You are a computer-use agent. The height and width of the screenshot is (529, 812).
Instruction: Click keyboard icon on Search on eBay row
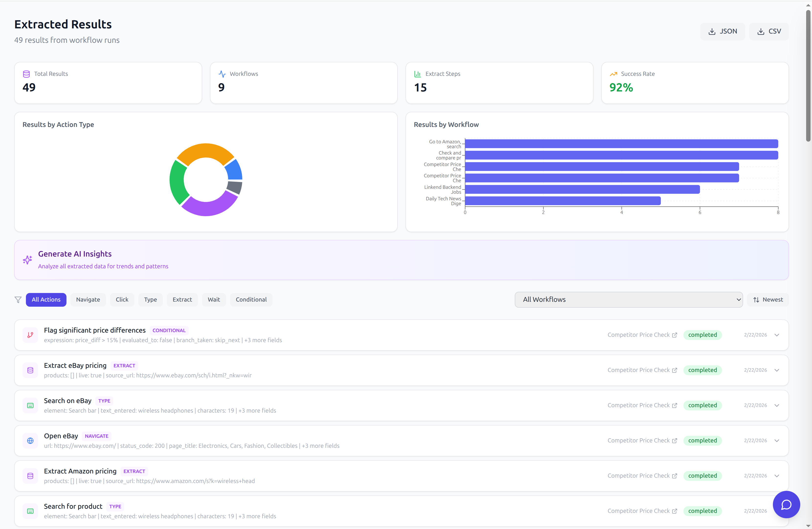[30, 405]
